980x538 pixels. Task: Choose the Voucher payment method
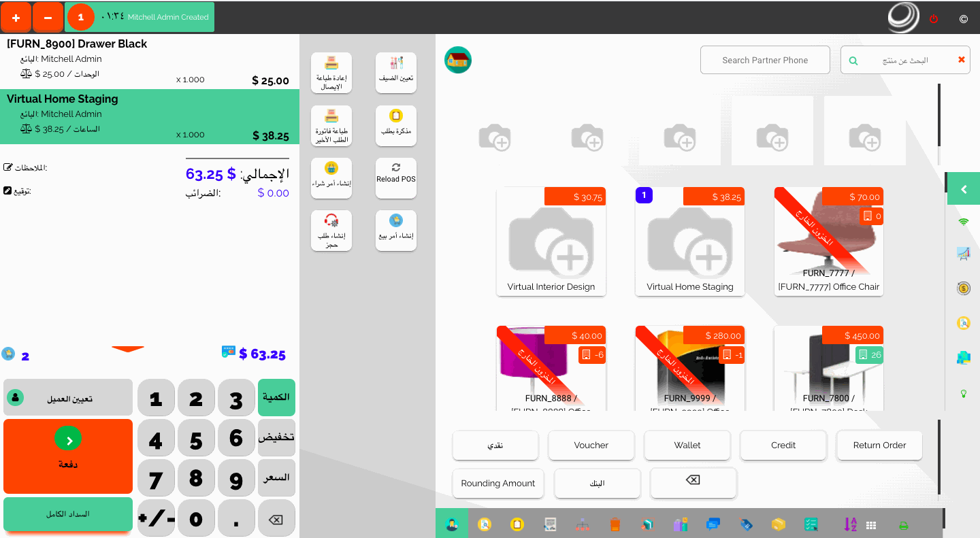pyautogui.click(x=591, y=445)
